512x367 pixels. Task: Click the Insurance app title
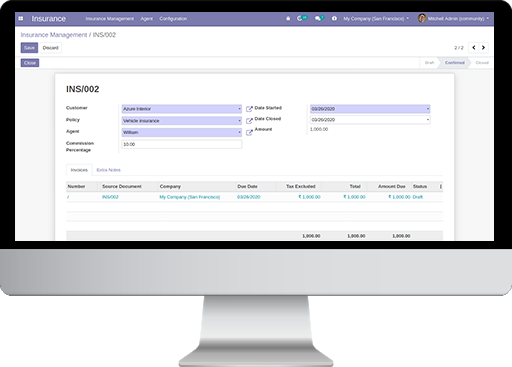pyautogui.click(x=49, y=19)
